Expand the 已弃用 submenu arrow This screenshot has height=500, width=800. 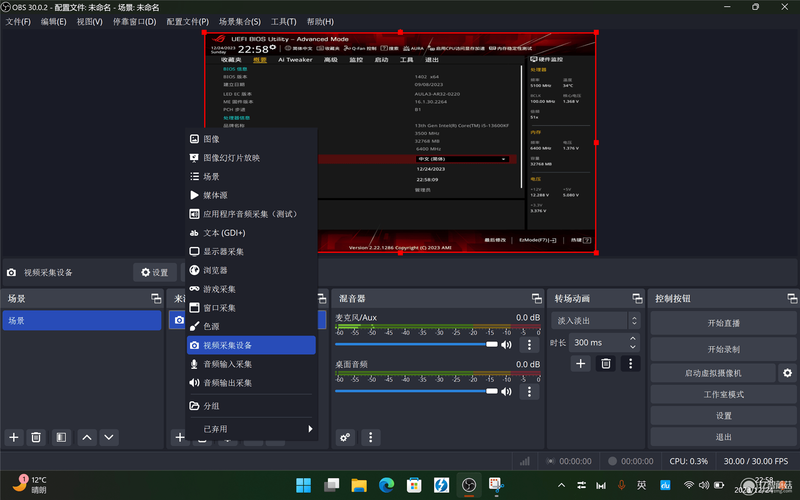310,429
